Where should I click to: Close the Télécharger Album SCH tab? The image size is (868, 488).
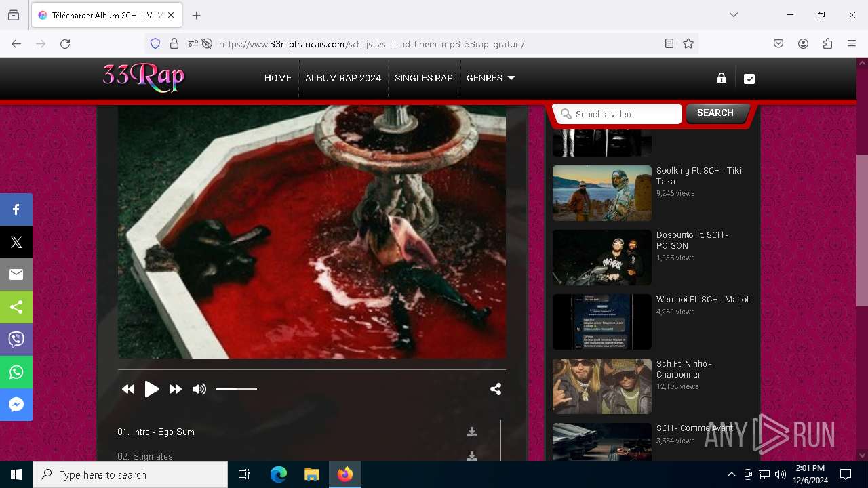[x=171, y=15]
